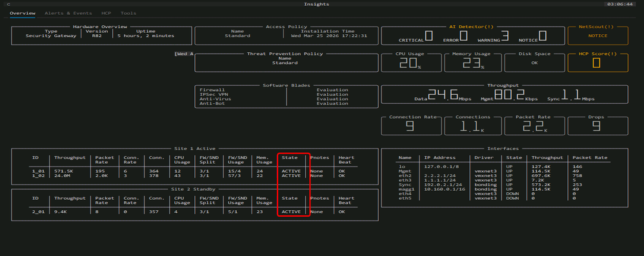
Task: Click the uptime '5 hours, 2 minutes'
Action: (x=146, y=35)
